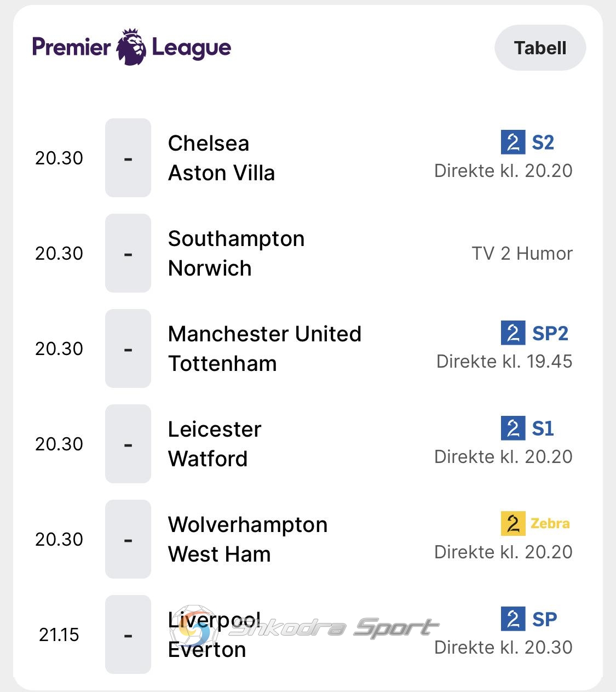Screen dimensions: 616x692
Task: Click Direkte kl. 20.30 broadcast time
Action: [x=503, y=648]
